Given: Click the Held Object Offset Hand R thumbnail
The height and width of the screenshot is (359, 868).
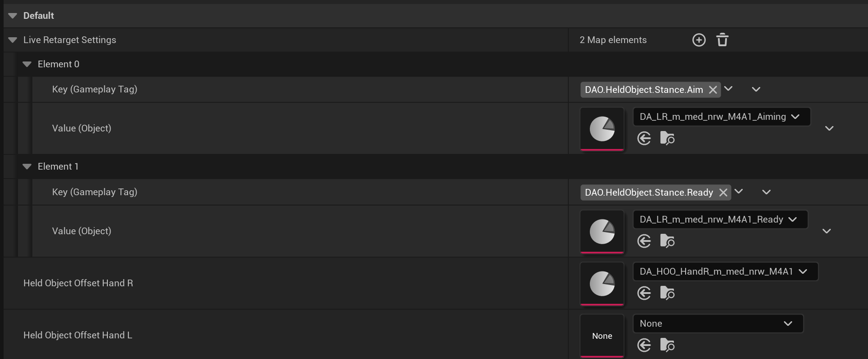Looking at the screenshot, I should click(602, 284).
